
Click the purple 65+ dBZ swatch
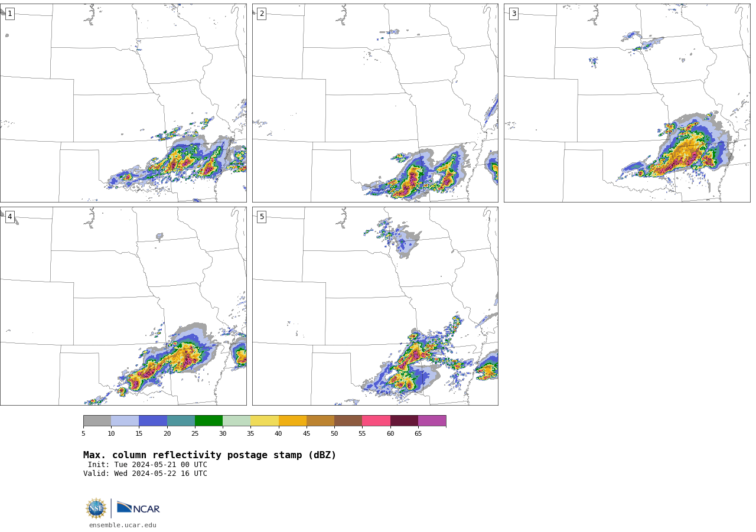click(432, 421)
